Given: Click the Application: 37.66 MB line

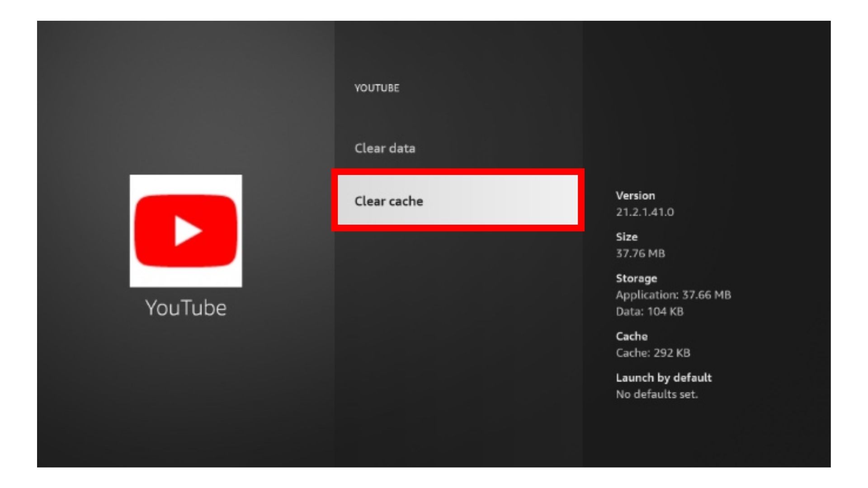Looking at the screenshot, I should (673, 295).
